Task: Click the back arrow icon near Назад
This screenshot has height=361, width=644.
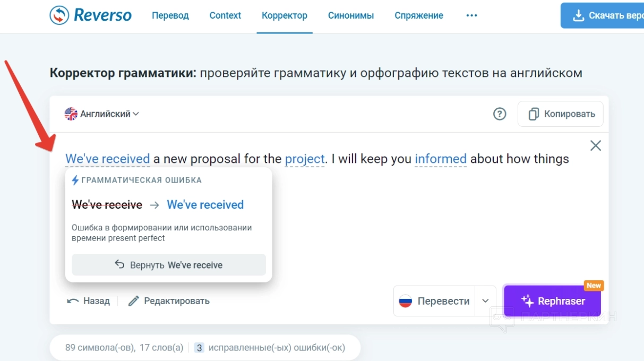Action: coord(73,301)
